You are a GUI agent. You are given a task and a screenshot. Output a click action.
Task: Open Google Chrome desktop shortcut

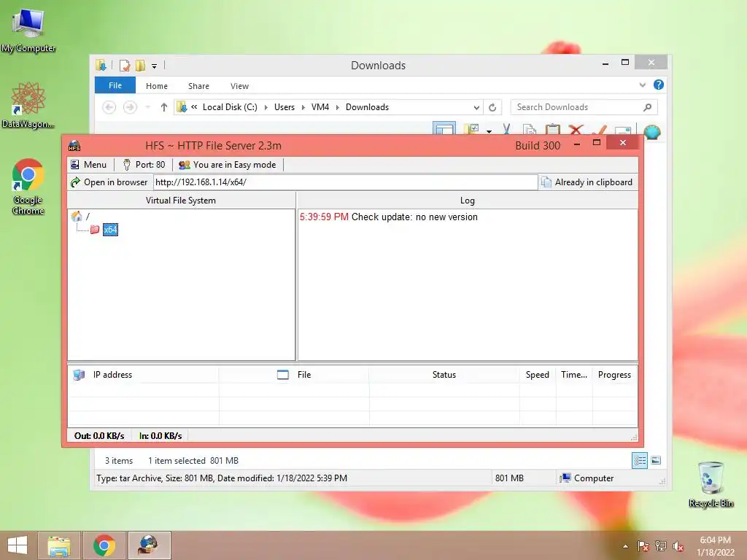[28, 187]
